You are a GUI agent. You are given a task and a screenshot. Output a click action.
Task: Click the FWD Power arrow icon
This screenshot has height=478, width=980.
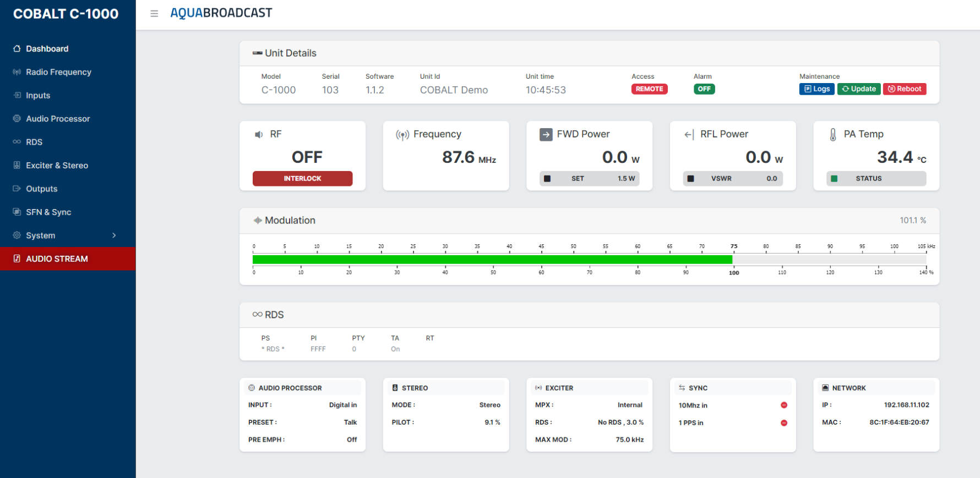pos(546,134)
